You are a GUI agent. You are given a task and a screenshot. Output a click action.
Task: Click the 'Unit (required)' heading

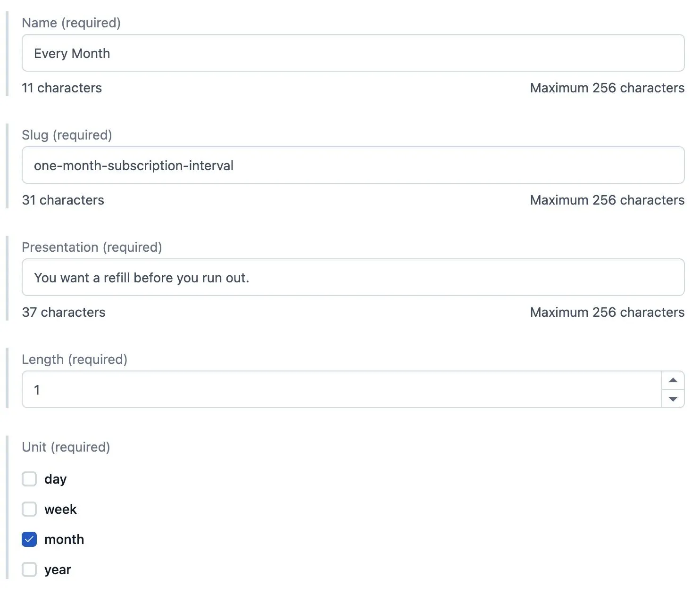point(66,447)
